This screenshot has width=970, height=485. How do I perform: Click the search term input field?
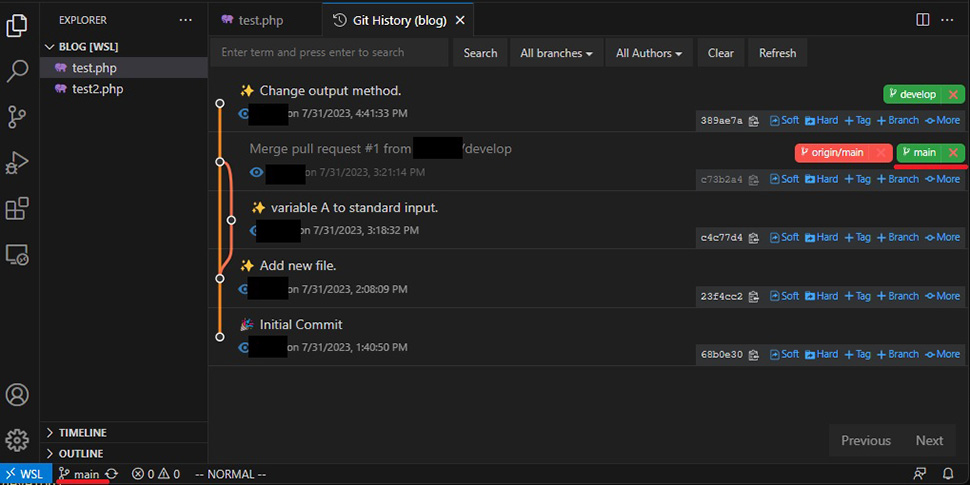point(329,53)
